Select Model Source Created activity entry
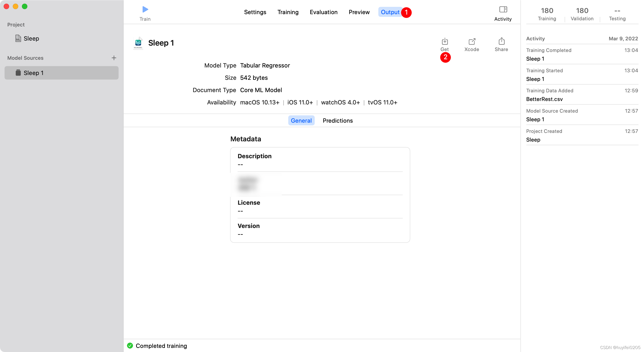Viewport: 644px width, 352px height. tap(582, 115)
